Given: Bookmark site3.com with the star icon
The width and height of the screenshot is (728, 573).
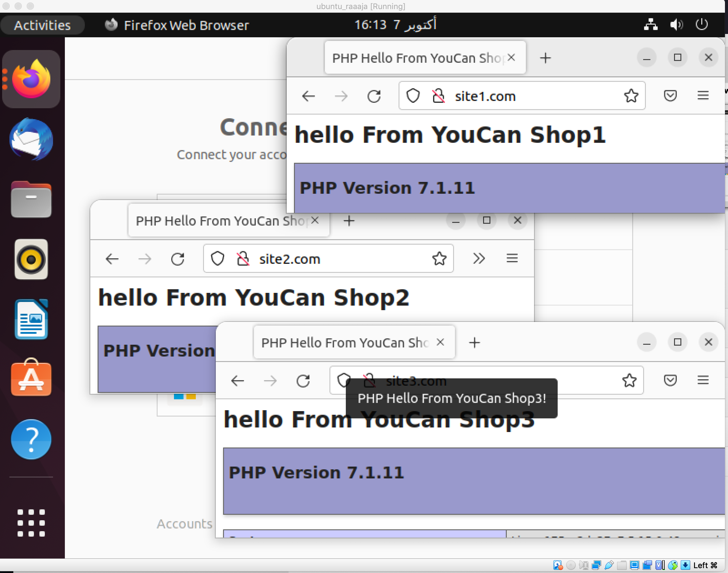Looking at the screenshot, I should [x=629, y=380].
